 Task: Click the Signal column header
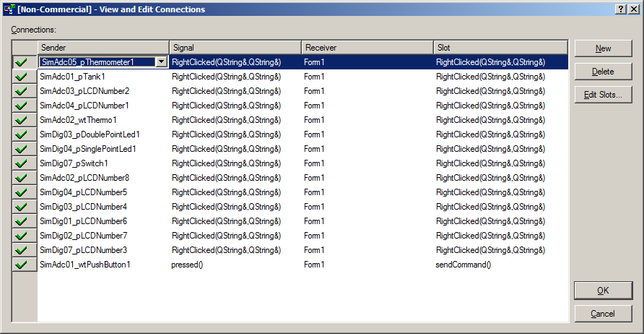point(236,48)
